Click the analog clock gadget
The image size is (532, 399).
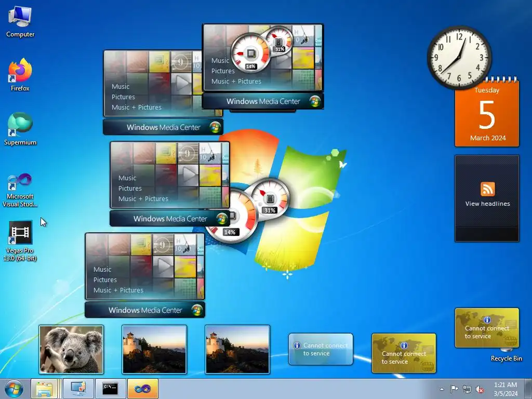(459, 58)
